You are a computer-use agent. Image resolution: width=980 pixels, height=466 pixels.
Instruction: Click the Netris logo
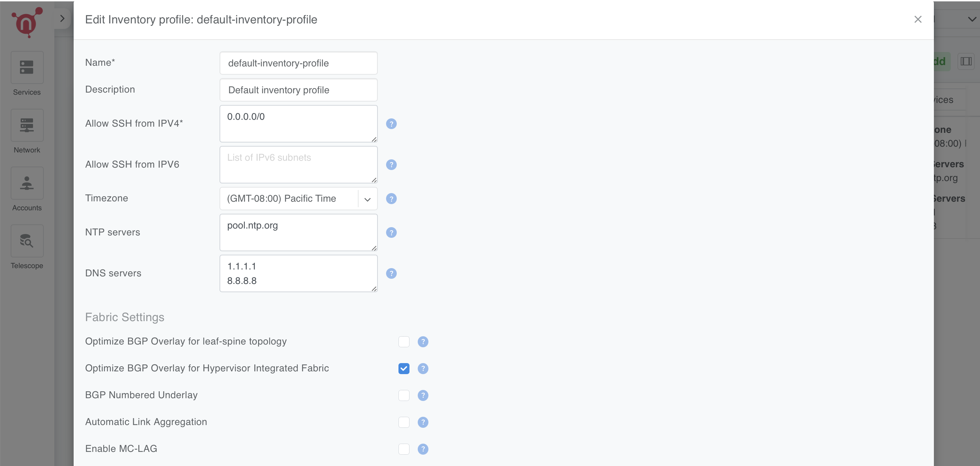coord(26,22)
